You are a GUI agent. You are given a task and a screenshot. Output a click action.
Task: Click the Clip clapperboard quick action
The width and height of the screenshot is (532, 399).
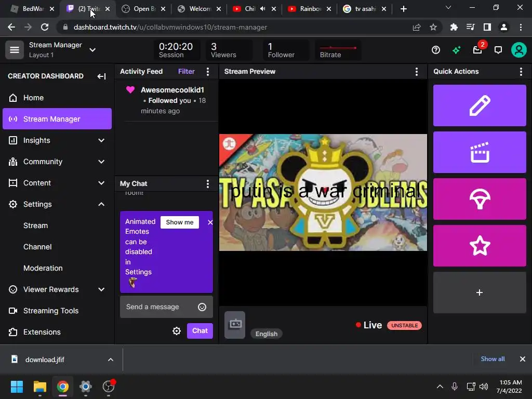coord(480,152)
